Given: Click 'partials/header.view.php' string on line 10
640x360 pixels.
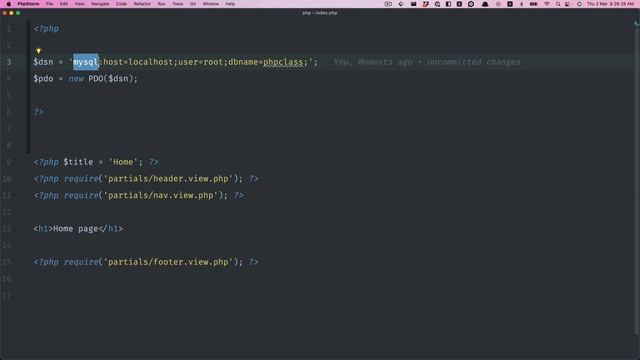Looking at the screenshot, I should [168, 179].
